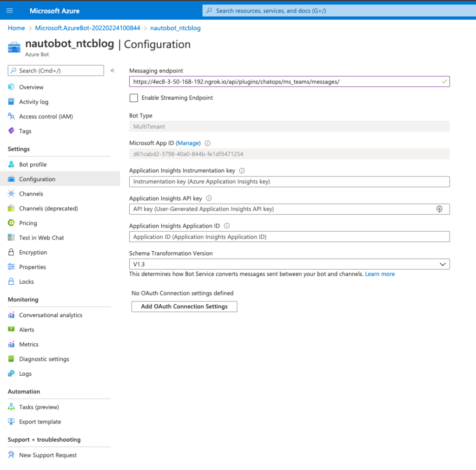Image resolution: width=476 pixels, height=470 pixels.
Task: Click info icon beside Instrumentation key label
Action: click(x=242, y=171)
